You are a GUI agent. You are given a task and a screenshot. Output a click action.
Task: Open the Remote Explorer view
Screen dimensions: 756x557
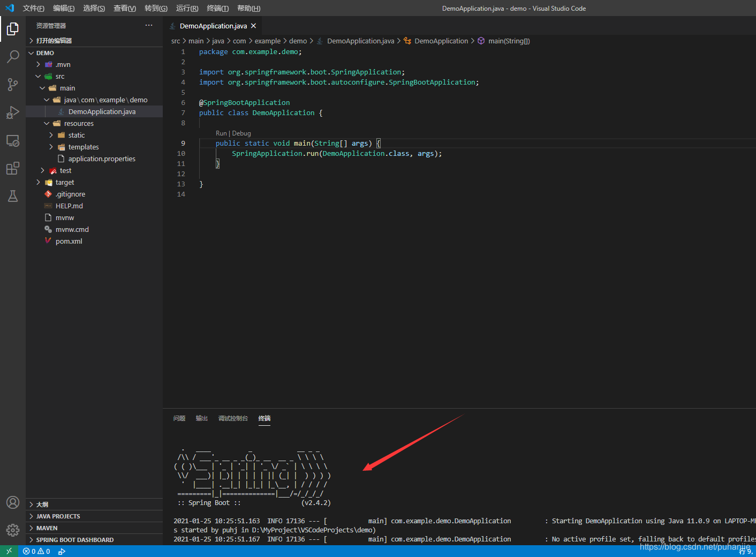click(x=12, y=140)
